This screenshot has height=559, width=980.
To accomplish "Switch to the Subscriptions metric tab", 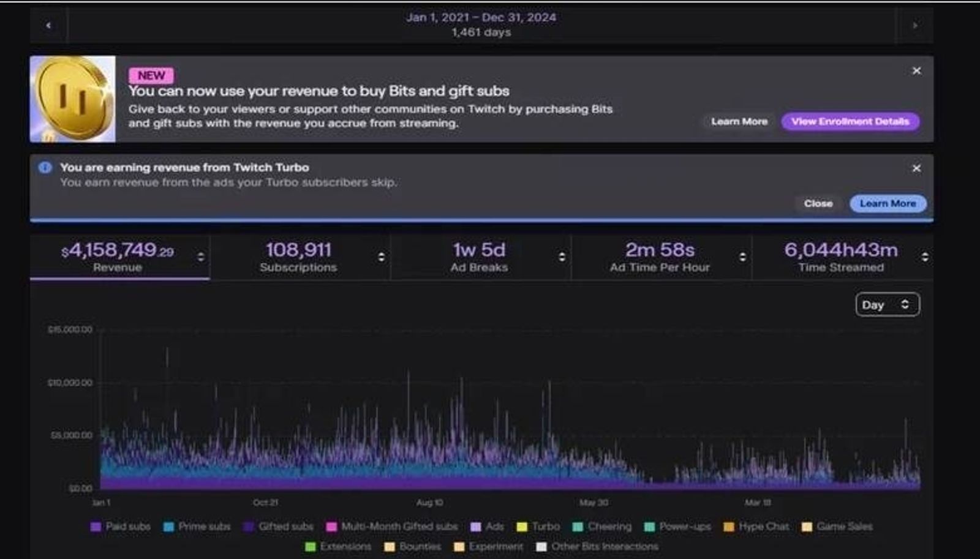I will point(298,257).
